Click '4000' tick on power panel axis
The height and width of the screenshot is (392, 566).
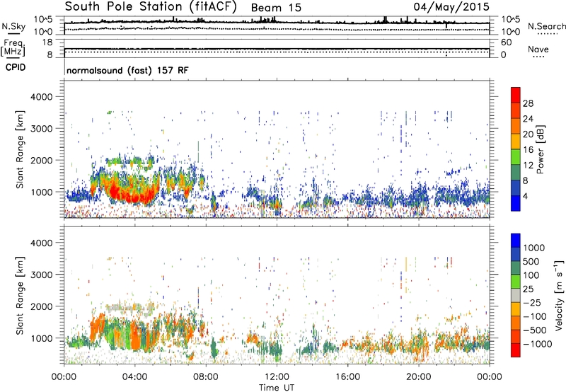point(41,97)
